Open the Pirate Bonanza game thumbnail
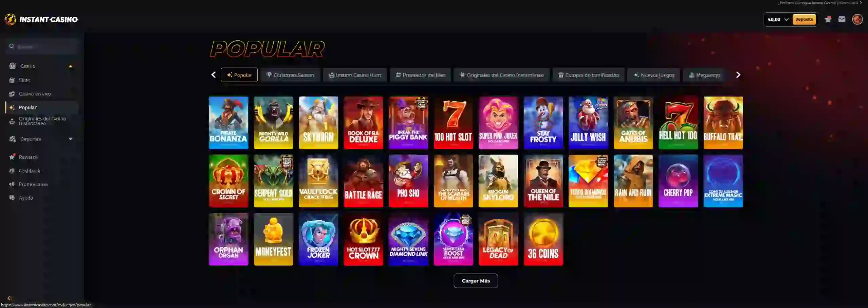The height and width of the screenshot is (308, 868). pos(228,123)
